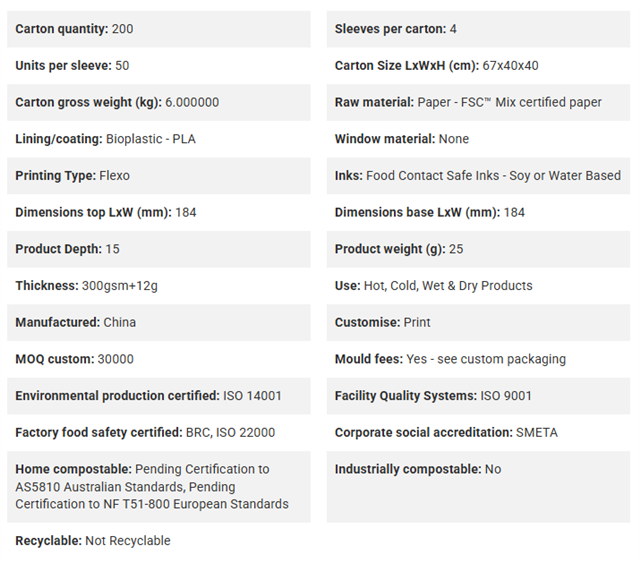The height and width of the screenshot is (562, 640).
Task: Click Environmental production certified ISO 14001
Action: coord(149,396)
